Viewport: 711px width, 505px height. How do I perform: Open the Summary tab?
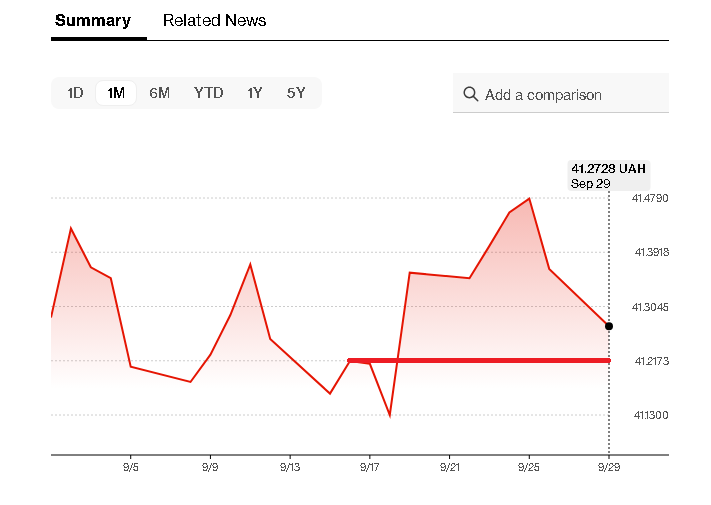(93, 20)
